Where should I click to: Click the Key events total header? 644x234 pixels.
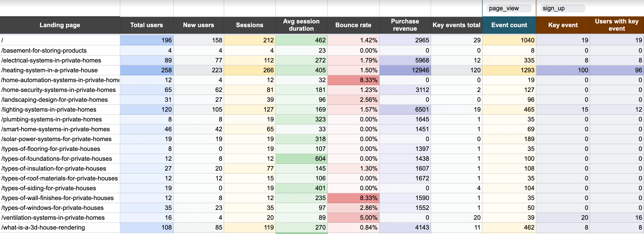[x=456, y=25]
